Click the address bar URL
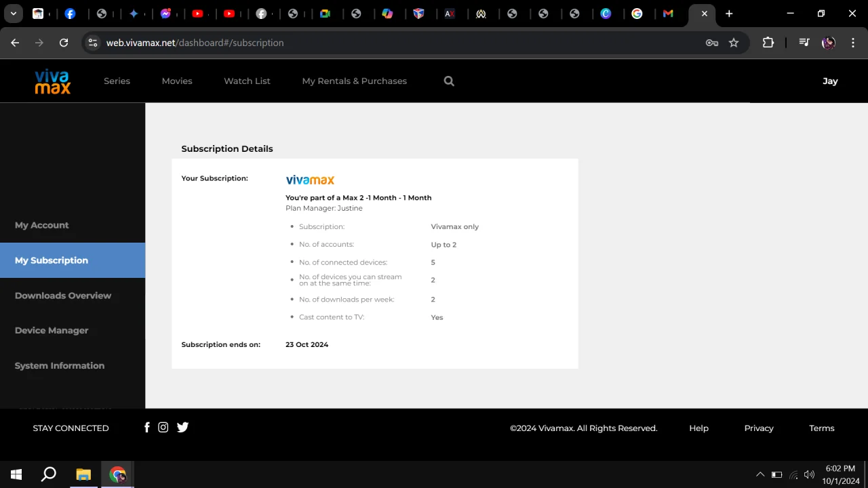The height and width of the screenshot is (488, 868). 195,43
